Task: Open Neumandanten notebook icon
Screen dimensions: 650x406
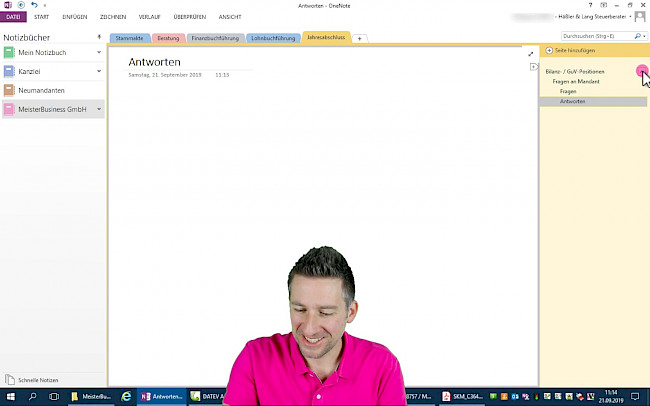Action: coord(9,90)
